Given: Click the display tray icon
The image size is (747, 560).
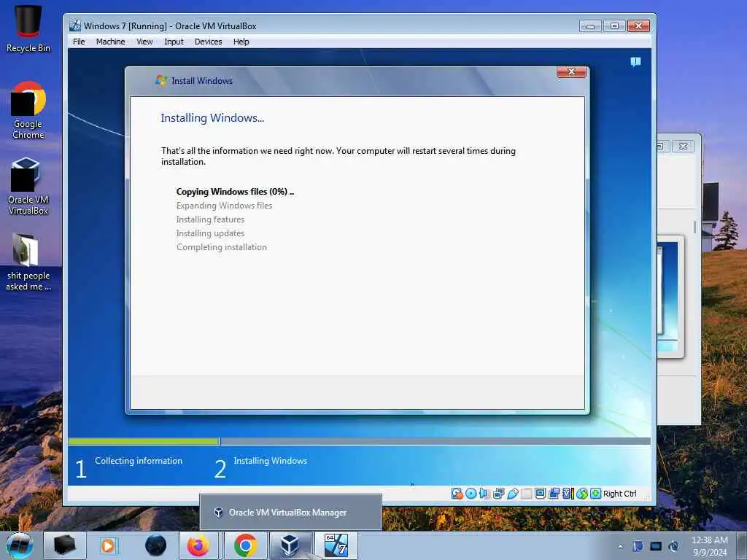Looking at the screenshot, I should [656, 546].
